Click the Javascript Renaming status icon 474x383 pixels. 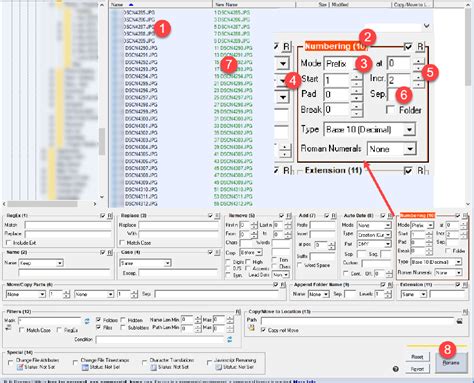[x=218, y=367]
